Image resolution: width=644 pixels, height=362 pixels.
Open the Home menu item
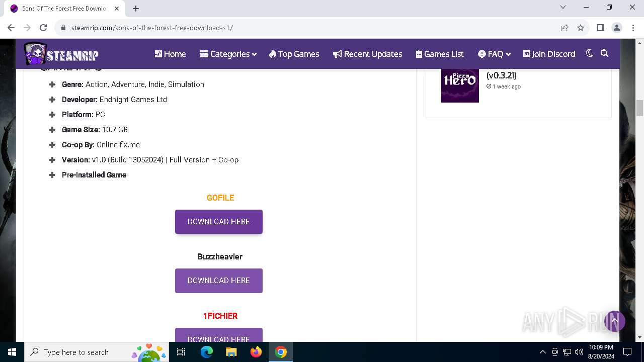170,54
